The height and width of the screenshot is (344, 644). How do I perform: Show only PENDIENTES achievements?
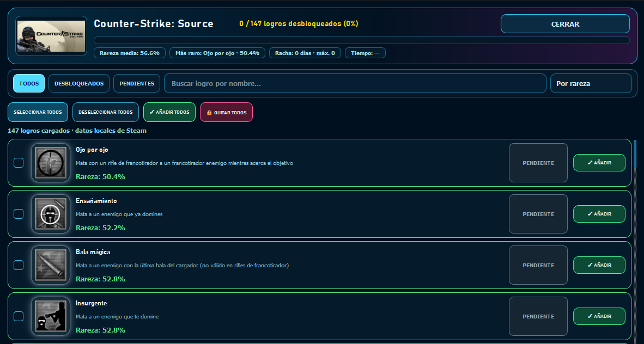click(137, 83)
